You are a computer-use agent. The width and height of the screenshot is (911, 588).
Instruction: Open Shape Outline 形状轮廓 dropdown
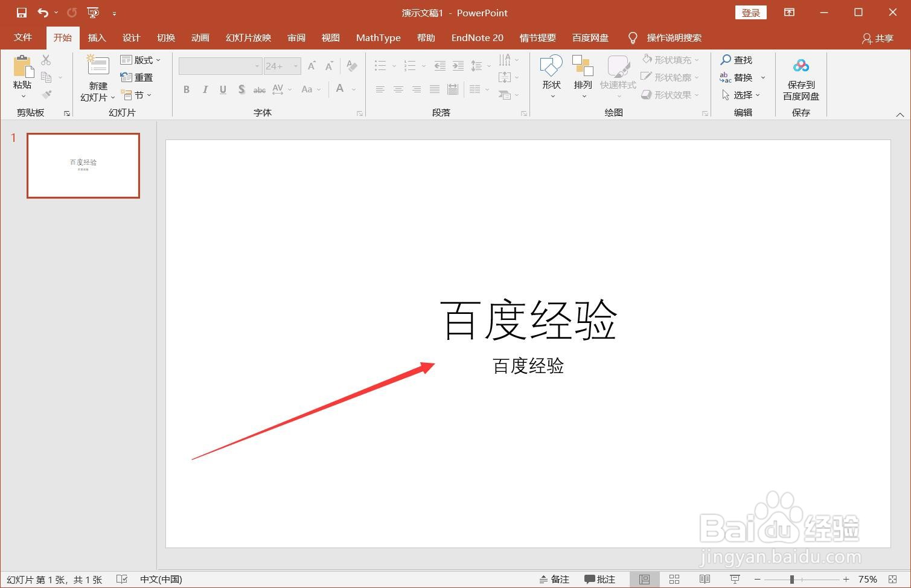[670, 77]
